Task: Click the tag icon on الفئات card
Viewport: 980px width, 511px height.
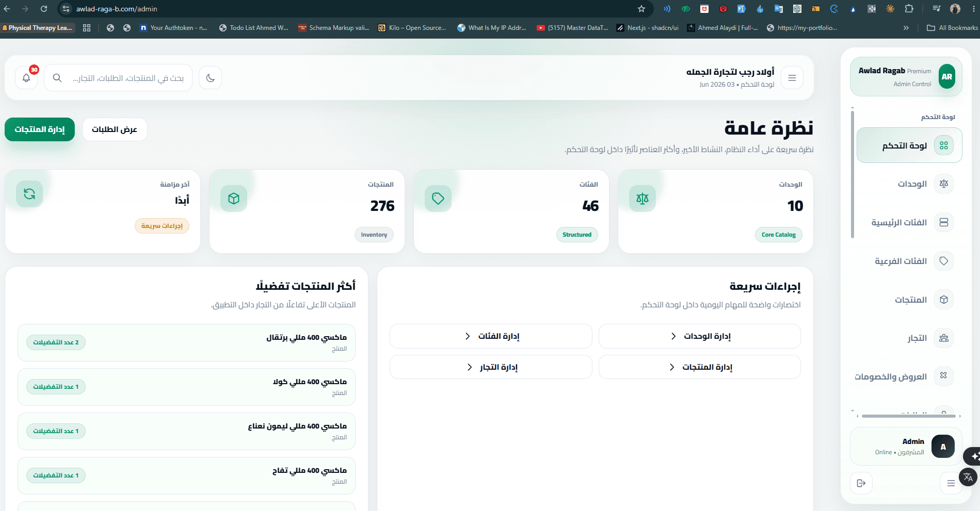Action: (438, 199)
